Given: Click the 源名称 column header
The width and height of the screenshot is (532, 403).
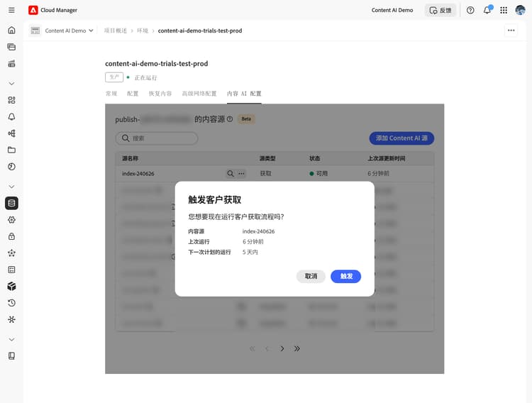Looking at the screenshot, I should pyautogui.click(x=130, y=158).
